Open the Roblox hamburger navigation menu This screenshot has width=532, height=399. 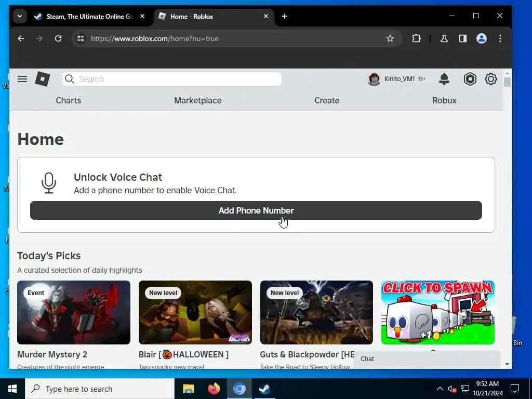(22, 79)
